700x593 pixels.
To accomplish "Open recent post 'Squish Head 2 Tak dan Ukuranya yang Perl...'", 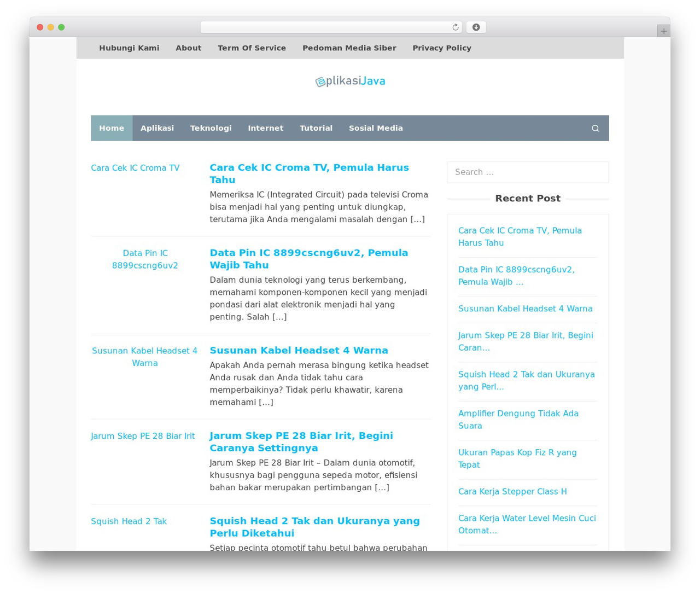I will click(x=527, y=380).
